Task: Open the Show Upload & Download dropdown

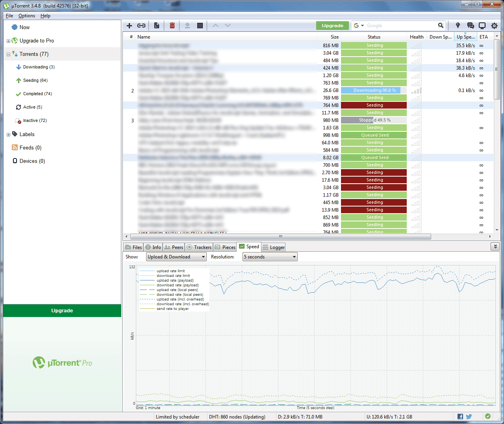Action: pyautogui.click(x=176, y=257)
